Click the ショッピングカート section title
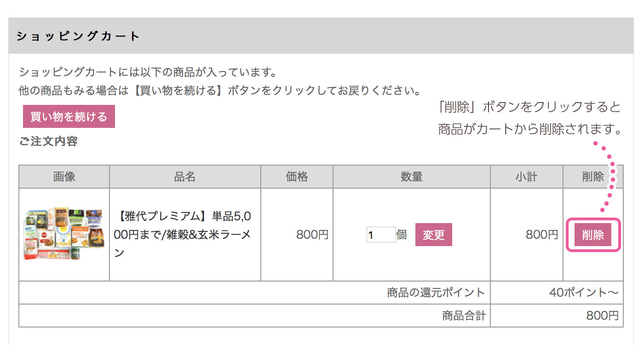The width and height of the screenshot is (644, 345). [x=78, y=36]
